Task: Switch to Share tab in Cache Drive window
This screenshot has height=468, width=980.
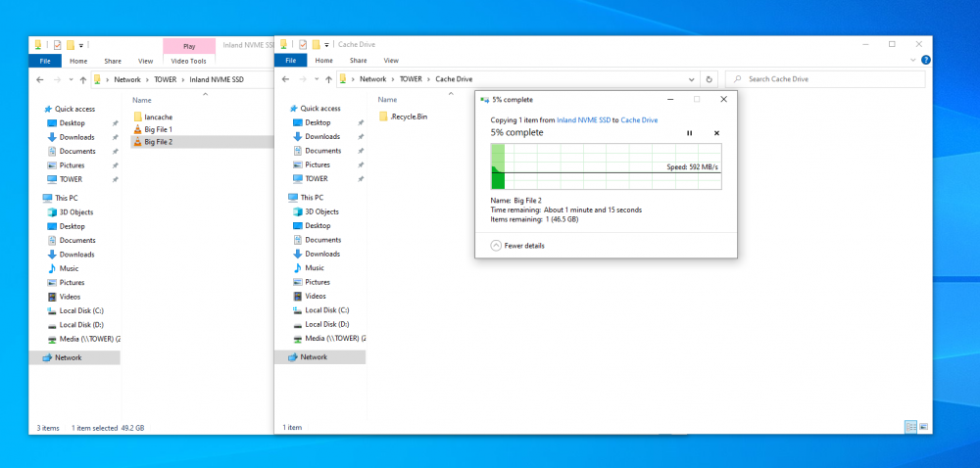Action: 358,61
